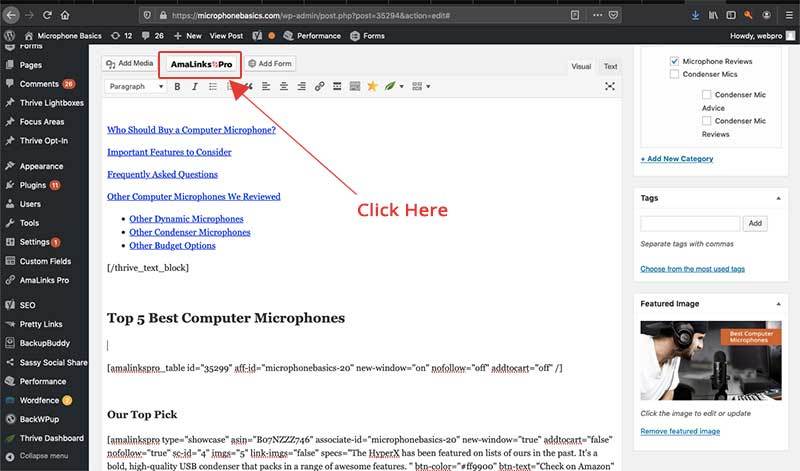Switch to the Text editor tab
Image resolution: width=800 pixels, height=471 pixels.
pos(610,66)
